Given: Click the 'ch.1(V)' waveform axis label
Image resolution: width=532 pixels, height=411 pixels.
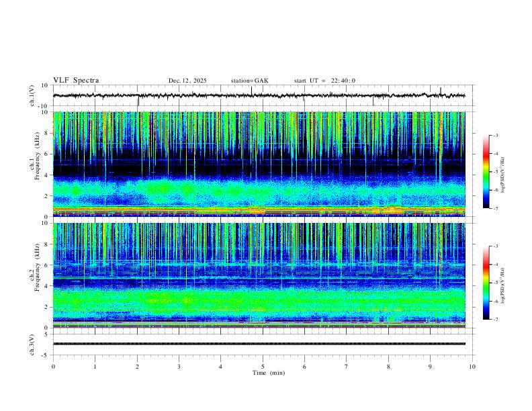Looking at the screenshot, I should coord(32,95).
